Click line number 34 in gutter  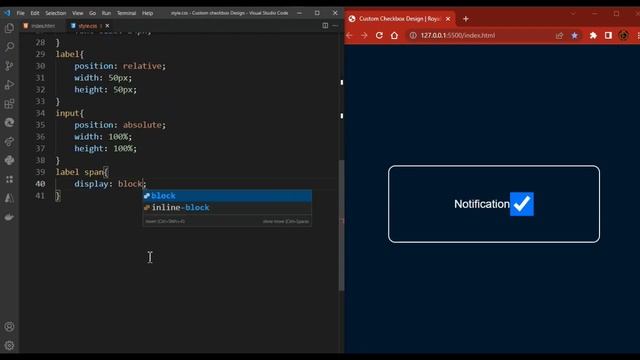click(x=40, y=113)
